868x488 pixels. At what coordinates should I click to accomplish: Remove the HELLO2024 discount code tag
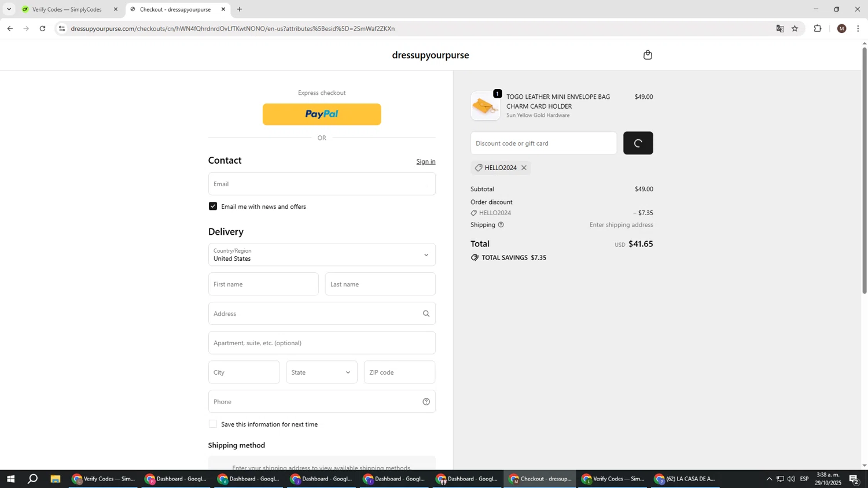524,168
